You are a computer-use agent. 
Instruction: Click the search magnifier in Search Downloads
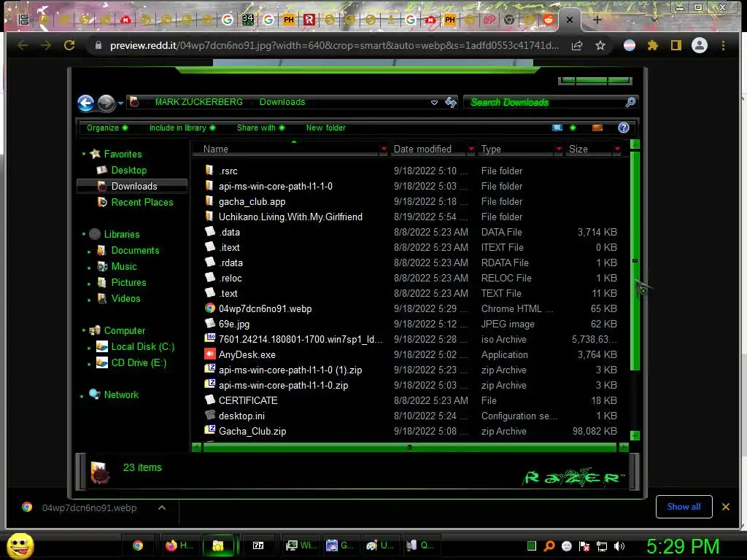pos(630,102)
